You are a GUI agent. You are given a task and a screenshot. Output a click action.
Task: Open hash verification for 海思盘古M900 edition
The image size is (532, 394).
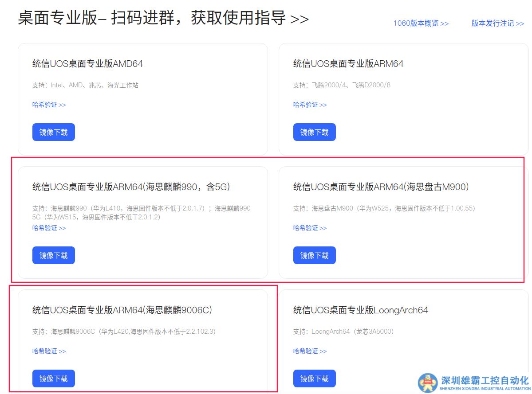pyautogui.click(x=310, y=228)
